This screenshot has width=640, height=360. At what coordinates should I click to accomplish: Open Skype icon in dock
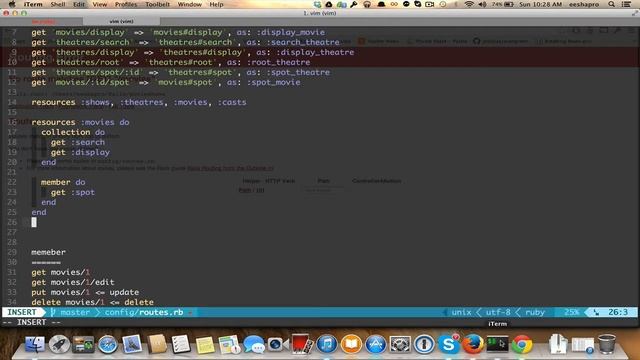(449, 344)
